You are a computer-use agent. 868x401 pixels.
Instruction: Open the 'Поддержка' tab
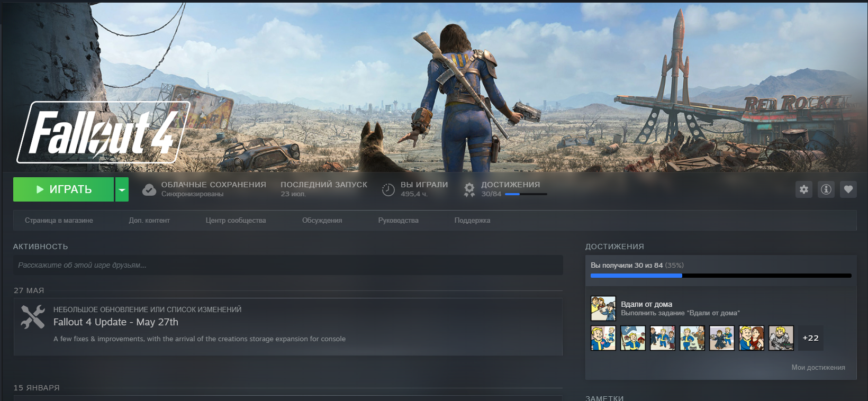click(473, 221)
